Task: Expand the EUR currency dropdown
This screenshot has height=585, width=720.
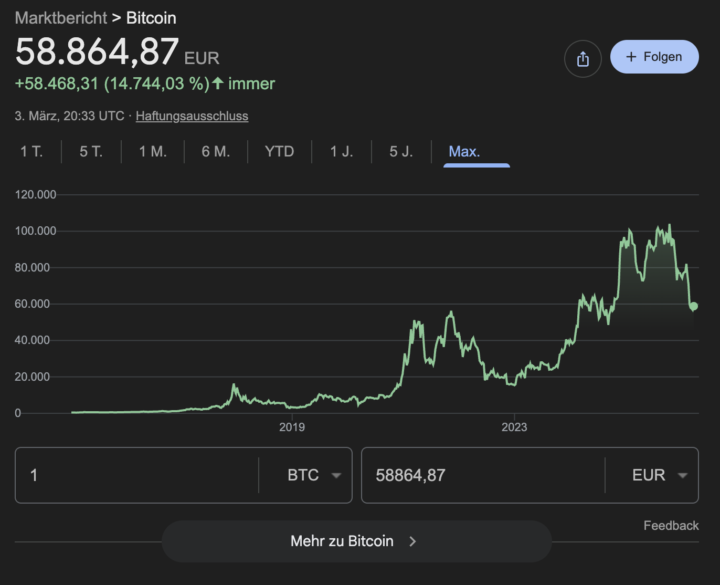Action: pos(659,475)
